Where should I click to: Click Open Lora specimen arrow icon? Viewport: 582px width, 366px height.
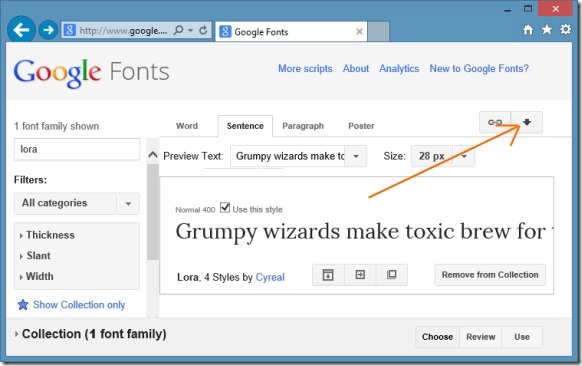pos(360,275)
